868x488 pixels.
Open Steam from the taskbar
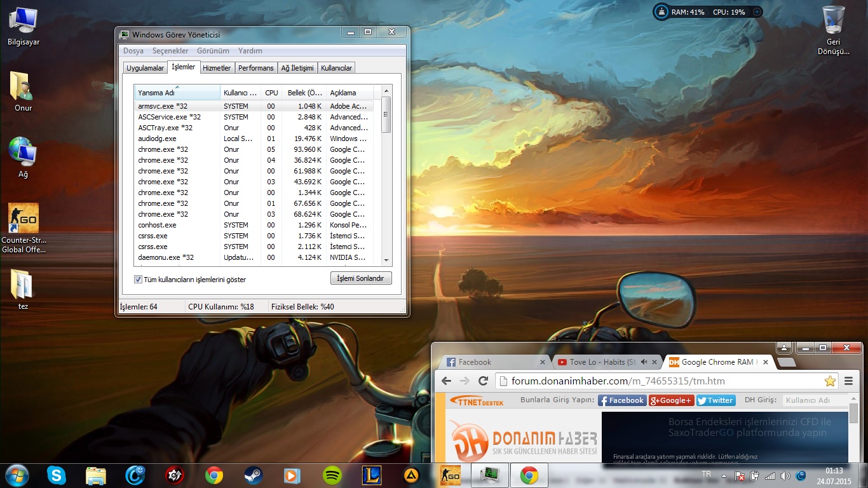[254, 475]
